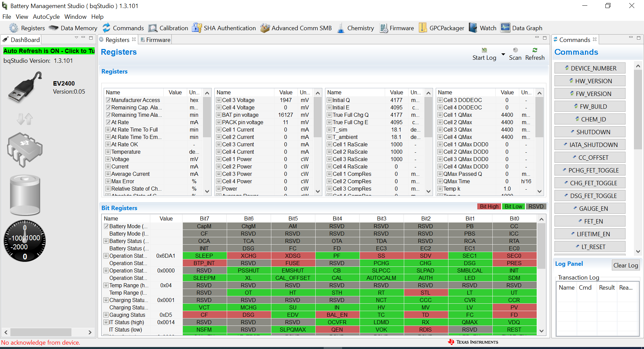The image size is (644, 349).
Task: Toggle the QMax Time checkbox
Action: point(440,181)
